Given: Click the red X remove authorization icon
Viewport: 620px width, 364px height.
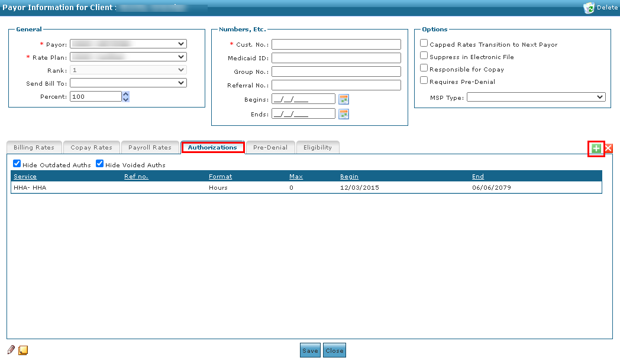Looking at the screenshot, I should click(608, 149).
